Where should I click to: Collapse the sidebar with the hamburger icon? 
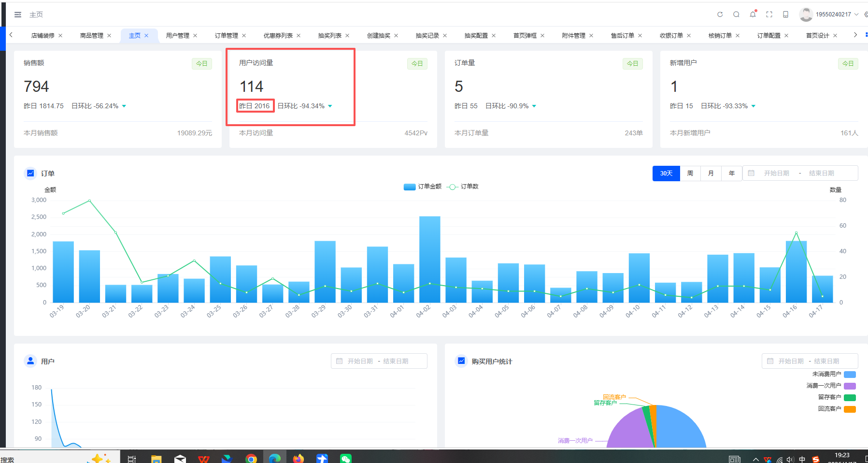click(18, 14)
